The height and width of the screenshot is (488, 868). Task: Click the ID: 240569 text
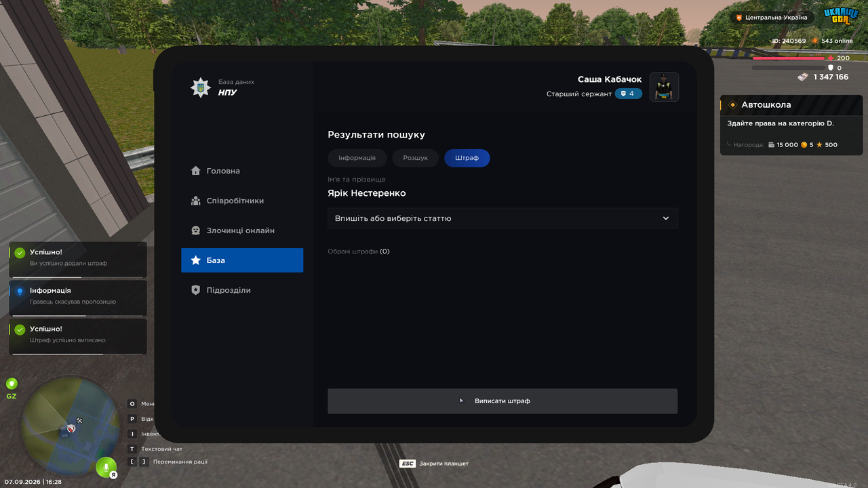point(789,41)
